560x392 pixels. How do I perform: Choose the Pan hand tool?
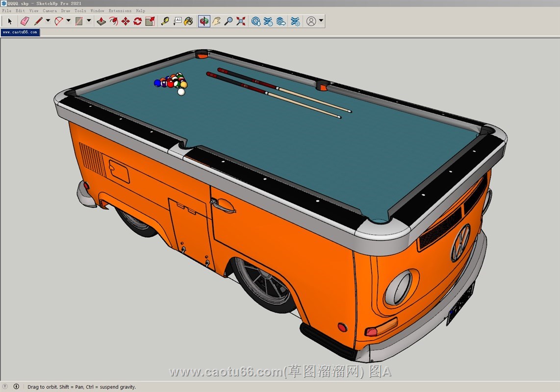(216, 22)
